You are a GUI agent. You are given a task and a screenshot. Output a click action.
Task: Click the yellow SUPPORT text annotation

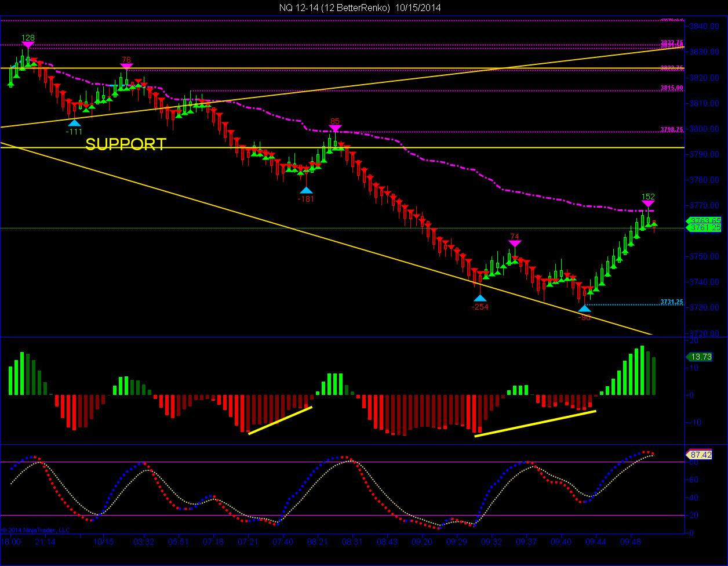(126, 144)
